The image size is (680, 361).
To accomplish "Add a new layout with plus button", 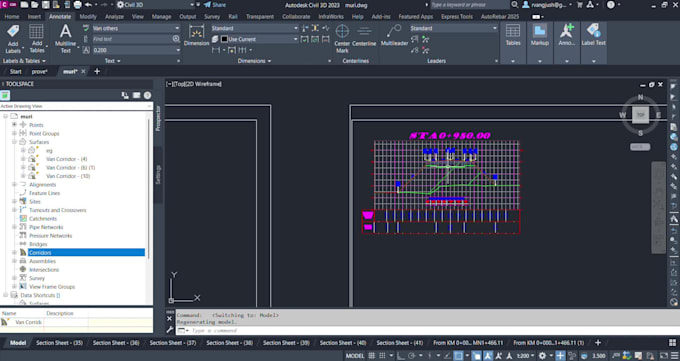I will coord(598,343).
